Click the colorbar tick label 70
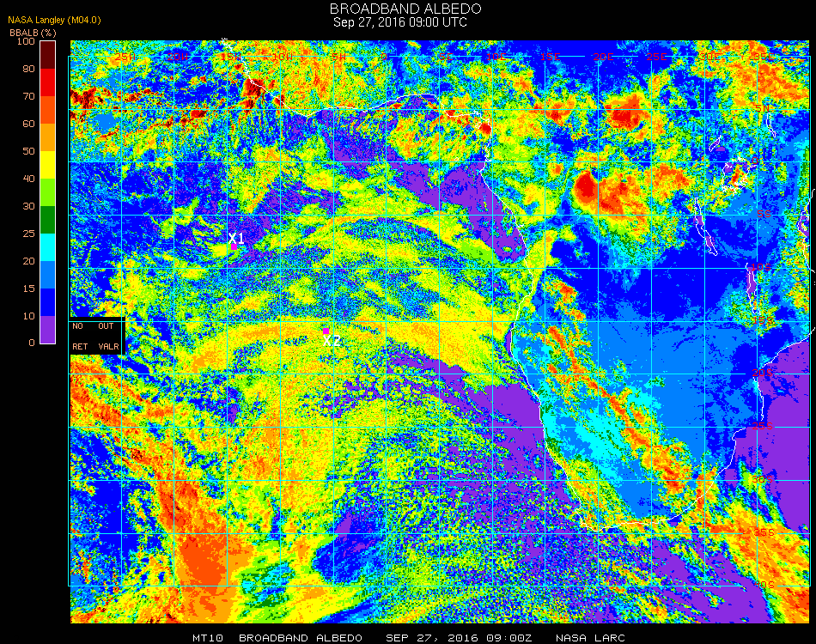 pos(28,96)
